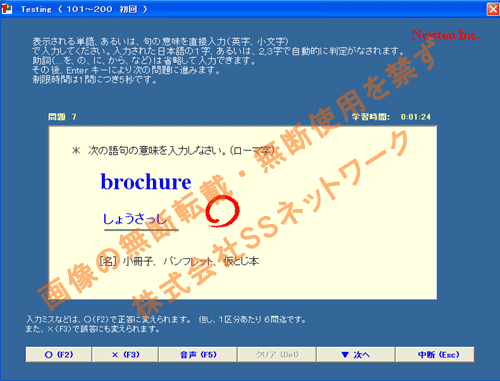Screen dimensions: 500x381
Task: Click the Testing title bar text
Action: coord(84,9)
